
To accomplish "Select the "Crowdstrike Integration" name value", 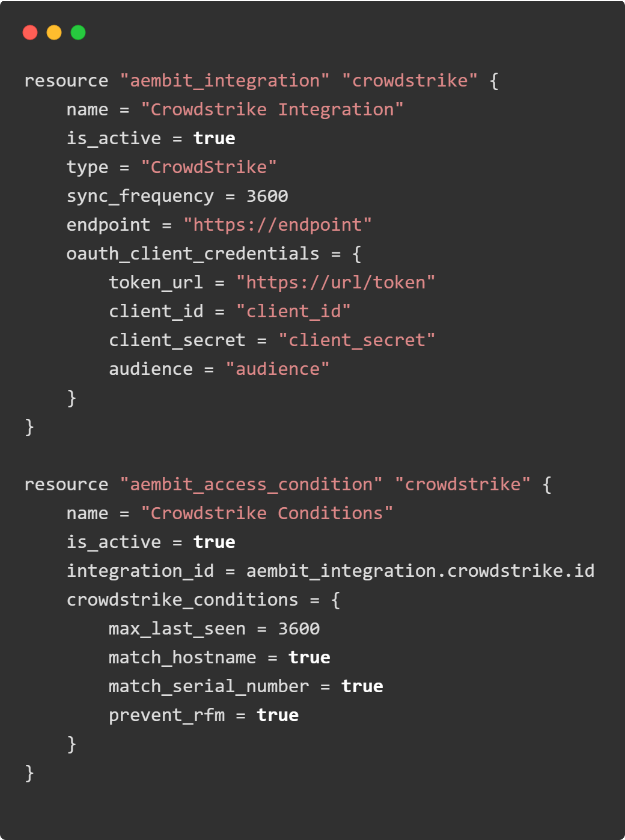I will pyautogui.click(x=272, y=109).
